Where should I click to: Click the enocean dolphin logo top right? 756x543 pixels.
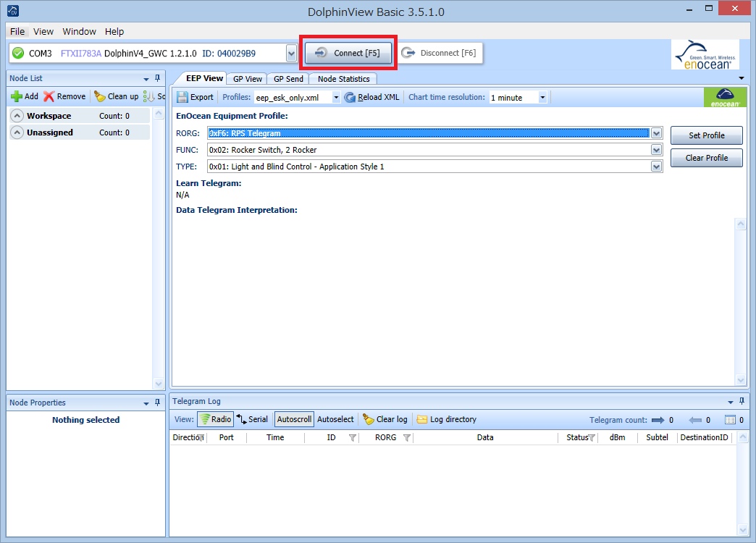705,54
